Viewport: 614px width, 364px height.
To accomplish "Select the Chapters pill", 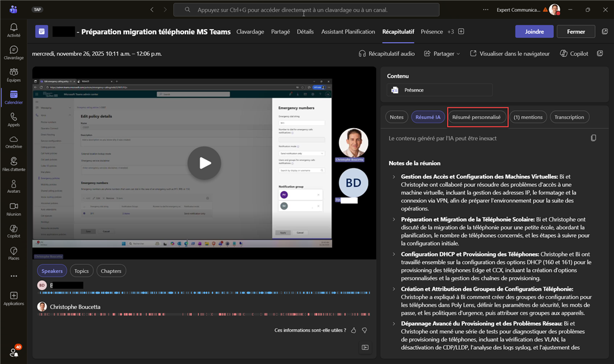I will click(111, 271).
